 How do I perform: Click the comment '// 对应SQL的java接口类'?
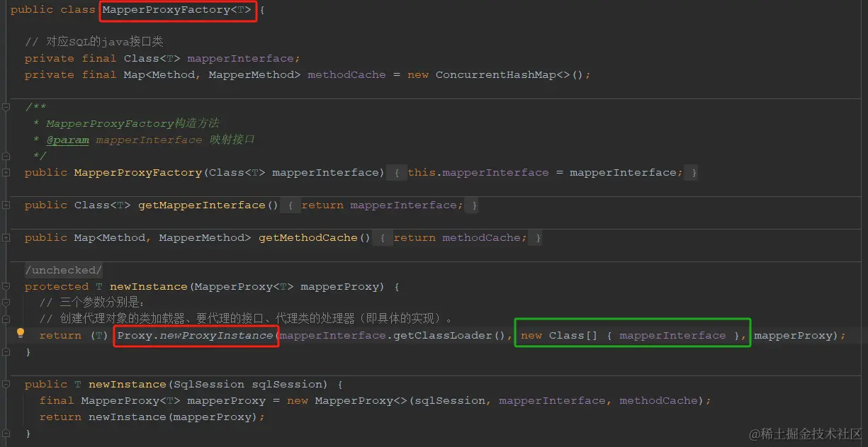point(94,42)
